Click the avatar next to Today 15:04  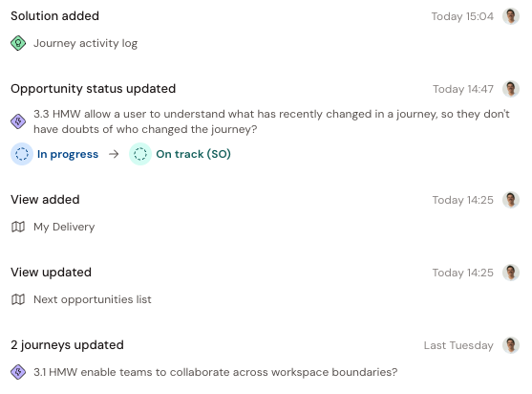pyautogui.click(x=511, y=16)
